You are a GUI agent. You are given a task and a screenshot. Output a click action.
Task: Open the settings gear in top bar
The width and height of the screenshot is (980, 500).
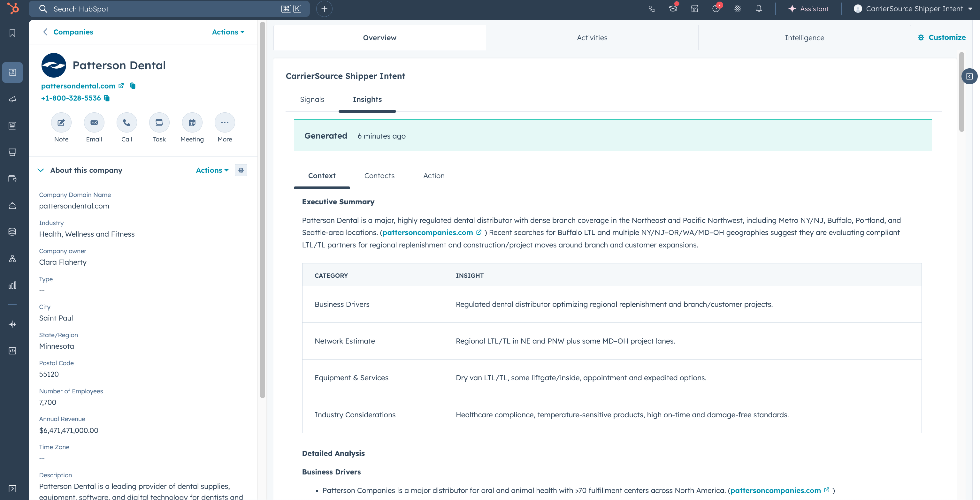pyautogui.click(x=737, y=9)
